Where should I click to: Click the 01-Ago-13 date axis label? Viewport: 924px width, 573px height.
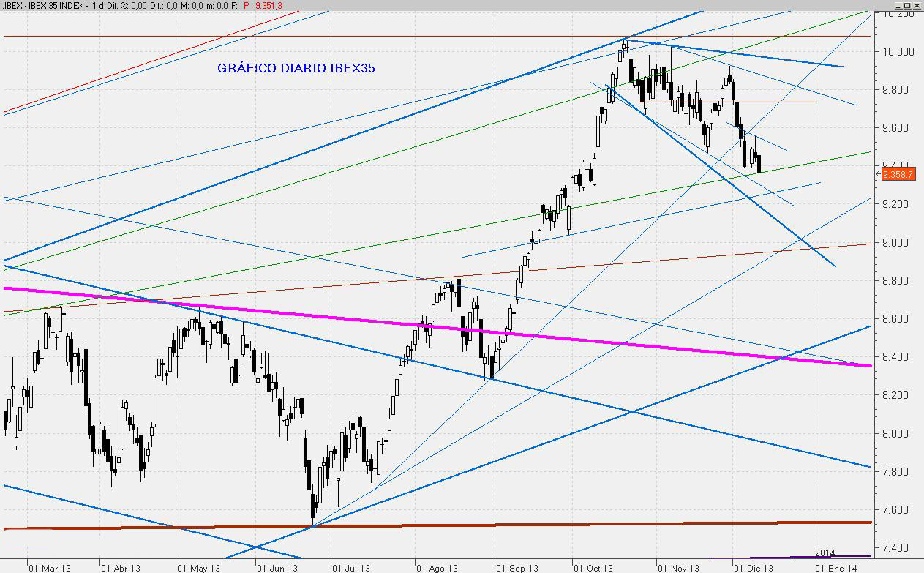437,567
